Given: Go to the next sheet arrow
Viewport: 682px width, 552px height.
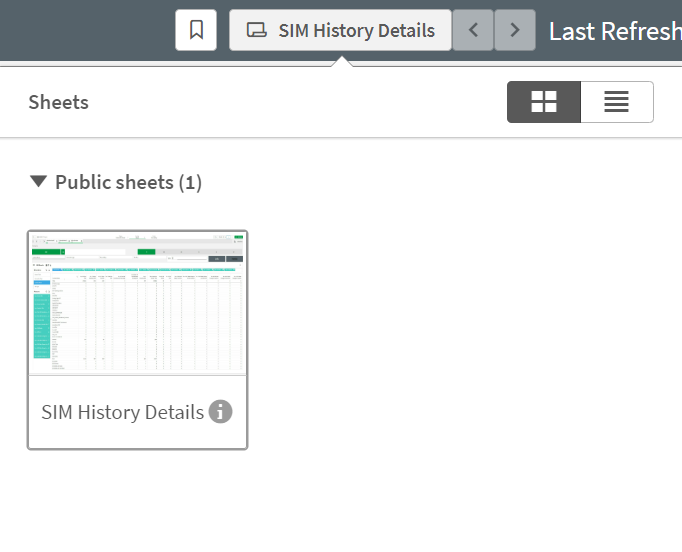Looking at the screenshot, I should tap(514, 30).
